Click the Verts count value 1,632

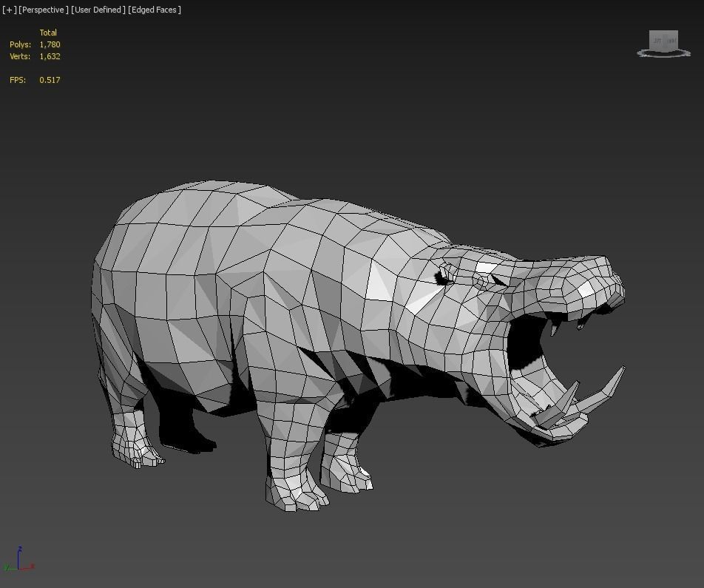click(x=50, y=56)
